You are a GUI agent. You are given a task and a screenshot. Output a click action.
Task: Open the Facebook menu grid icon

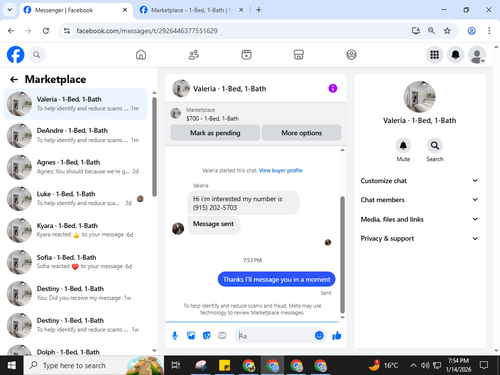pos(434,55)
